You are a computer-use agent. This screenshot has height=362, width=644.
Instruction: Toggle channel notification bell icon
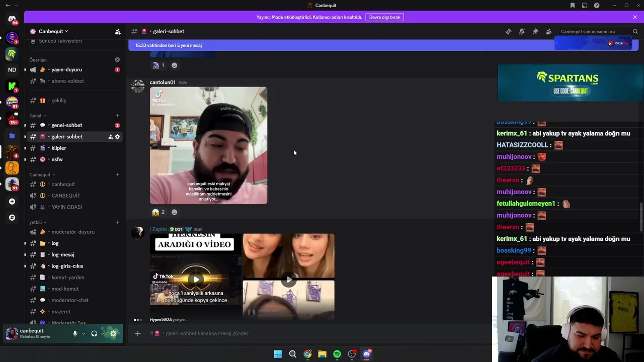tap(522, 31)
